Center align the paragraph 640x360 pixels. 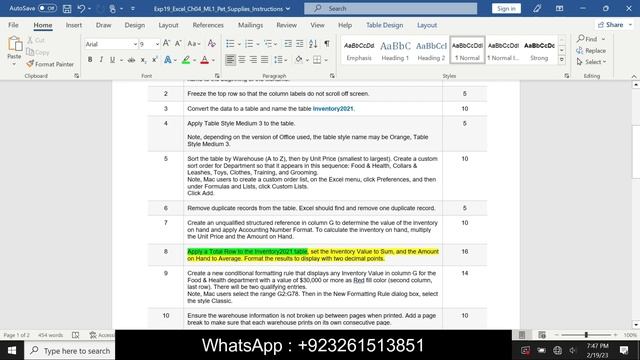click(x=242, y=60)
